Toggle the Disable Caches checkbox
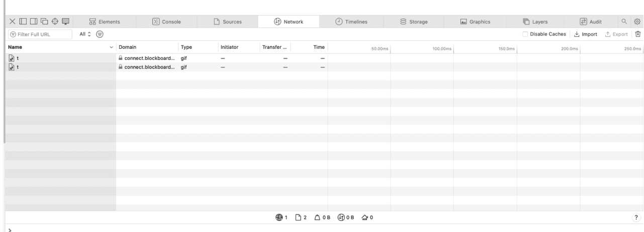644x232 pixels. pyautogui.click(x=525, y=34)
